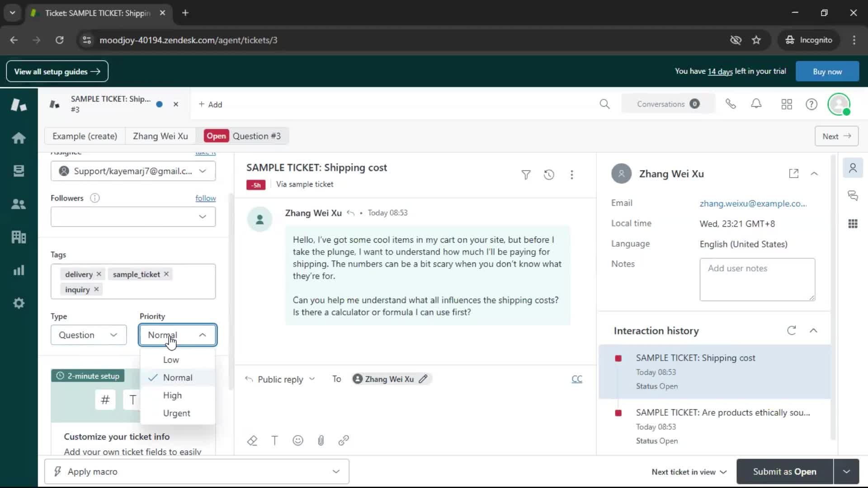Click the conversation filter funnel icon
868x488 pixels.
pyautogui.click(x=526, y=175)
